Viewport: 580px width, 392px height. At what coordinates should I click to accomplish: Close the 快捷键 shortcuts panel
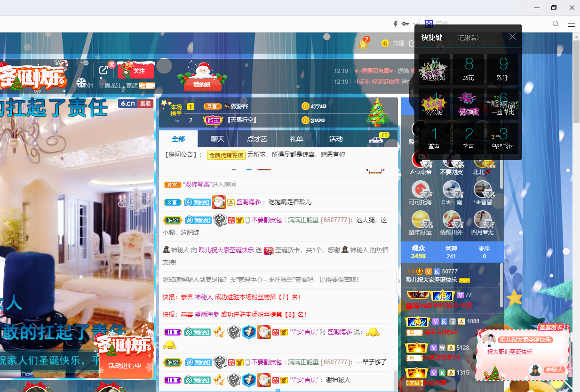[512, 37]
